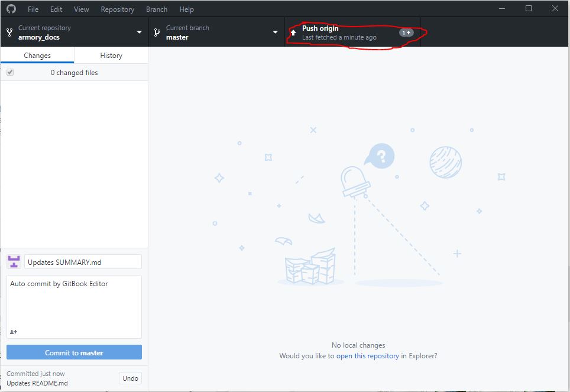570x392 pixels.
Task: Open the File menu
Action: [x=33, y=9]
